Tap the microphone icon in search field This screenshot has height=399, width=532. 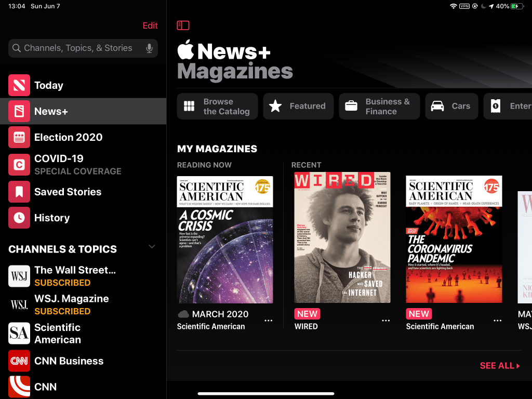[x=149, y=48]
